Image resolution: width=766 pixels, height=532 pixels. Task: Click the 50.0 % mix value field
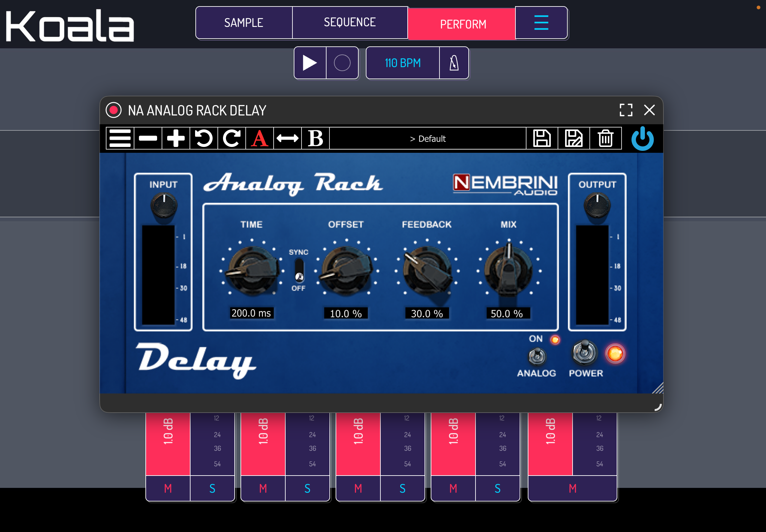coord(508,313)
